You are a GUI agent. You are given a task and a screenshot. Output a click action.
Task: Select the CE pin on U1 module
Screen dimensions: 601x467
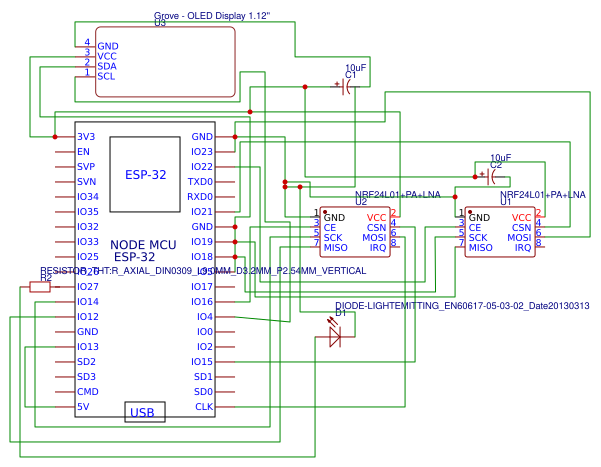click(x=475, y=227)
